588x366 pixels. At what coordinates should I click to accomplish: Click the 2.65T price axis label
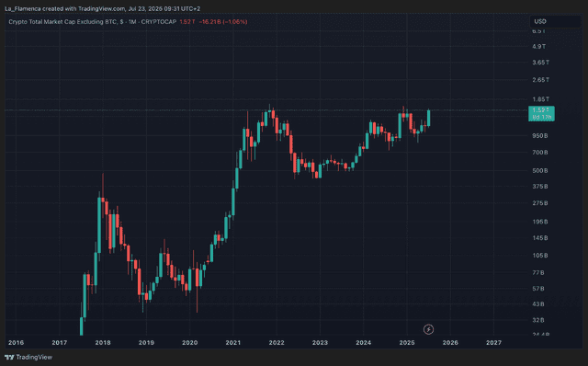pyautogui.click(x=541, y=80)
